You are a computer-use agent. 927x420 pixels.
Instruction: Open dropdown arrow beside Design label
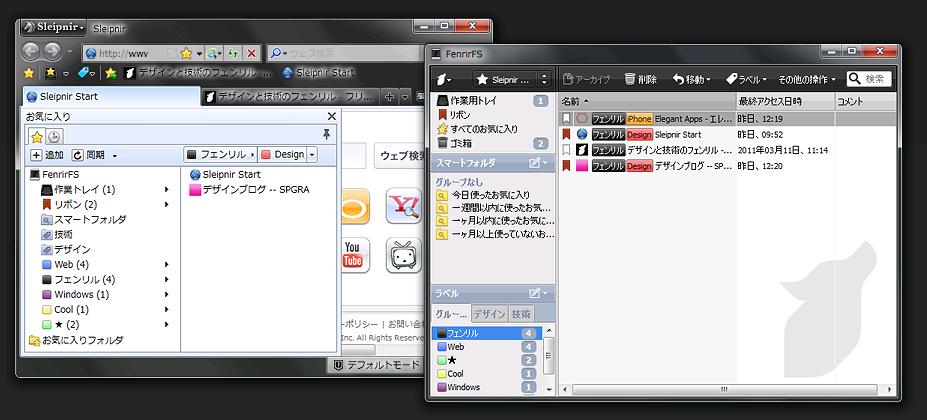(312, 155)
